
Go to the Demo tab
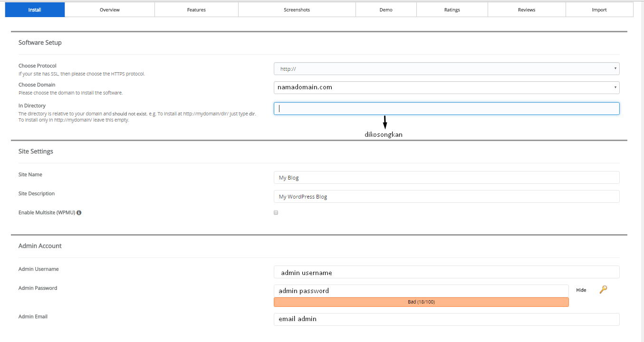click(386, 10)
